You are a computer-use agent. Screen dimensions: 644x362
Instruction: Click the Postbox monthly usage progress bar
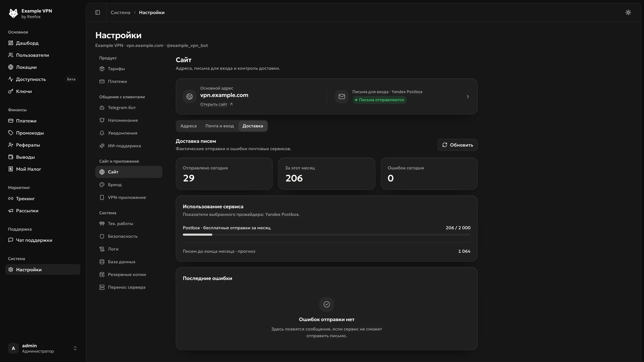tap(326, 235)
